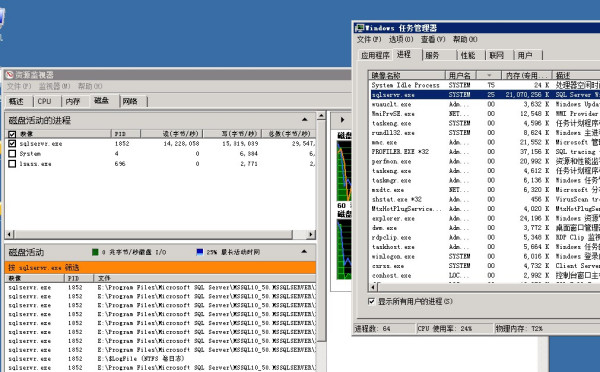Open the 查看 menu in Task Manager
The height and width of the screenshot is (372, 600).
tap(433, 39)
